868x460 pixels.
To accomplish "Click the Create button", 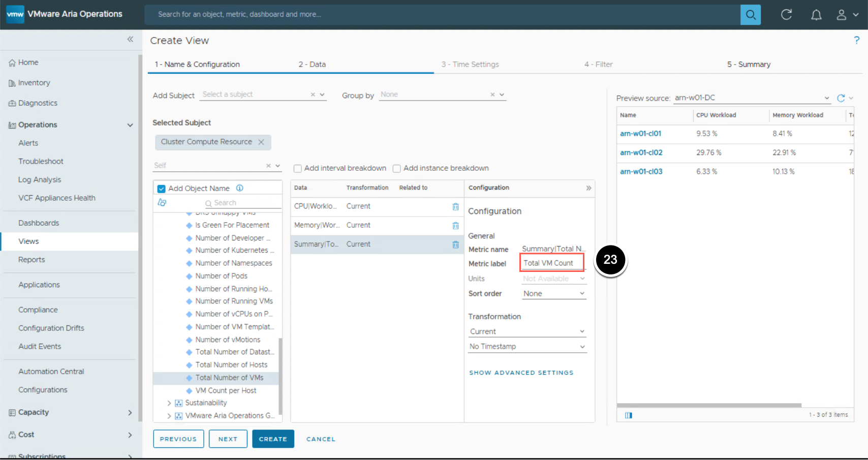I will coord(273,439).
